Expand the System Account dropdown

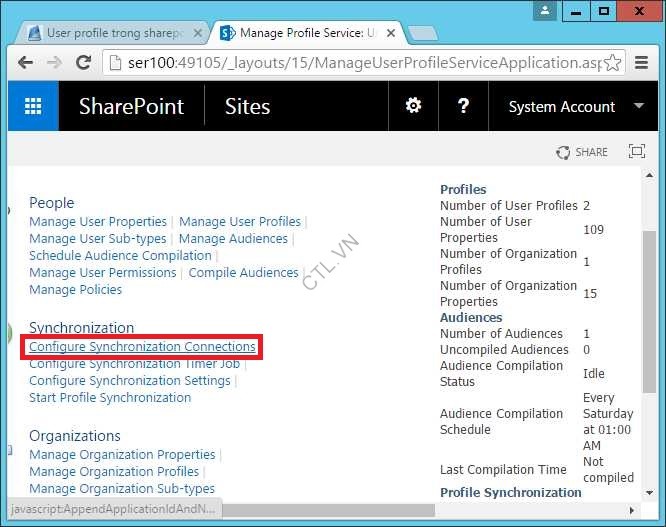[638, 106]
